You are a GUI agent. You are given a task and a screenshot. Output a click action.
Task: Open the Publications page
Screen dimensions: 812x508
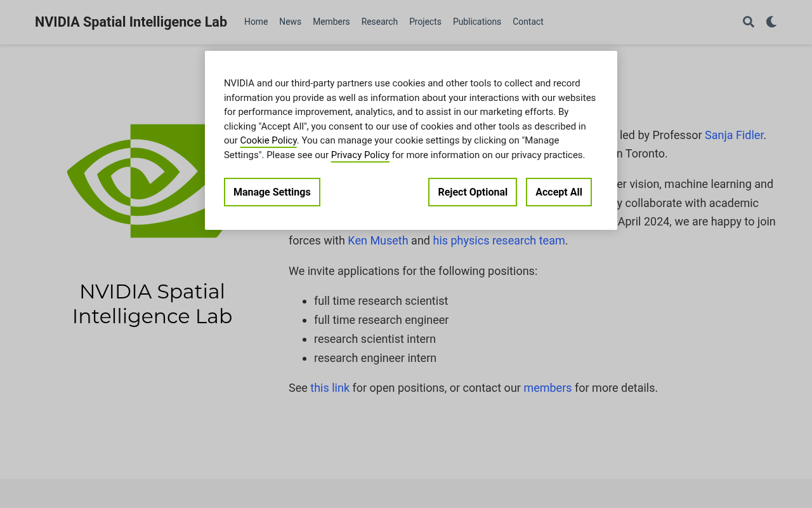pyautogui.click(x=477, y=22)
